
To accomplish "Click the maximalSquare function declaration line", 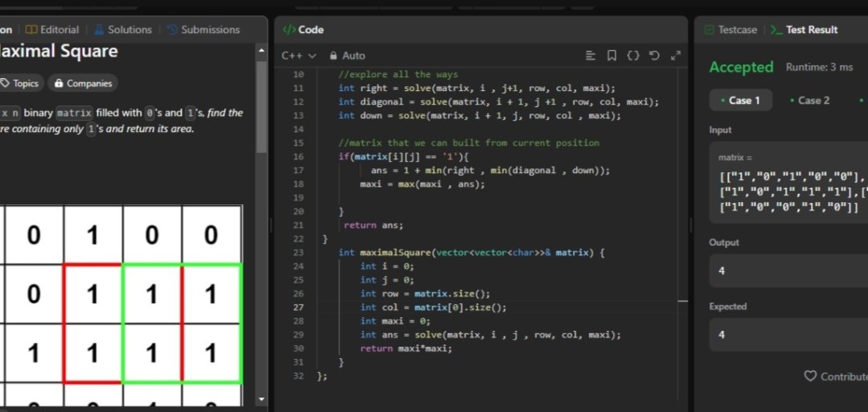I will pyautogui.click(x=471, y=253).
